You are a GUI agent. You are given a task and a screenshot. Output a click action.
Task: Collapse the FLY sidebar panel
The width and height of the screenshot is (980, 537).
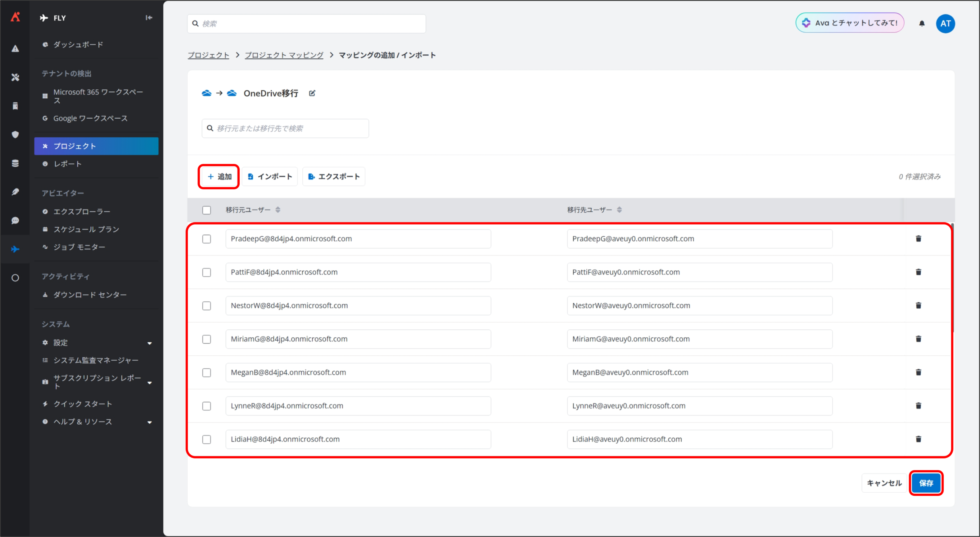[149, 18]
